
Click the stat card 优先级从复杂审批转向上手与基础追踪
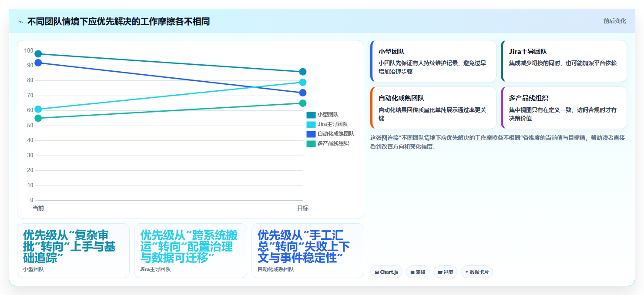tap(73, 251)
